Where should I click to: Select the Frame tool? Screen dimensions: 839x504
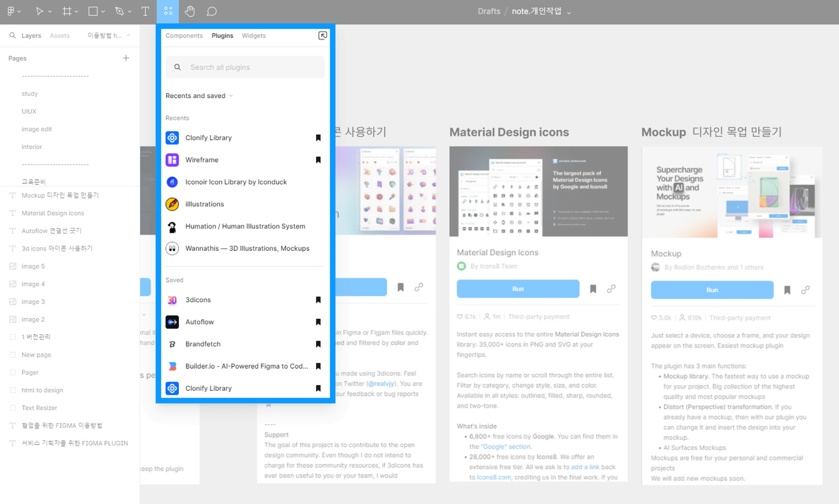click(x=67, y=11)
